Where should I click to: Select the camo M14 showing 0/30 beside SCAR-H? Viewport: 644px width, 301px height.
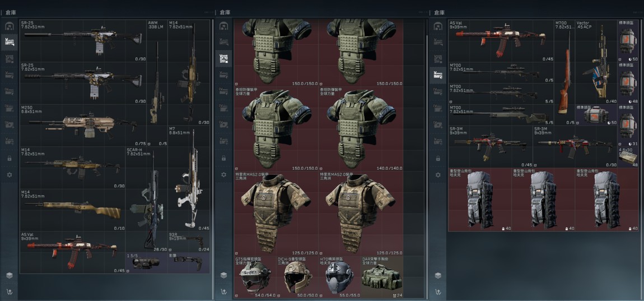coord(73,168)
